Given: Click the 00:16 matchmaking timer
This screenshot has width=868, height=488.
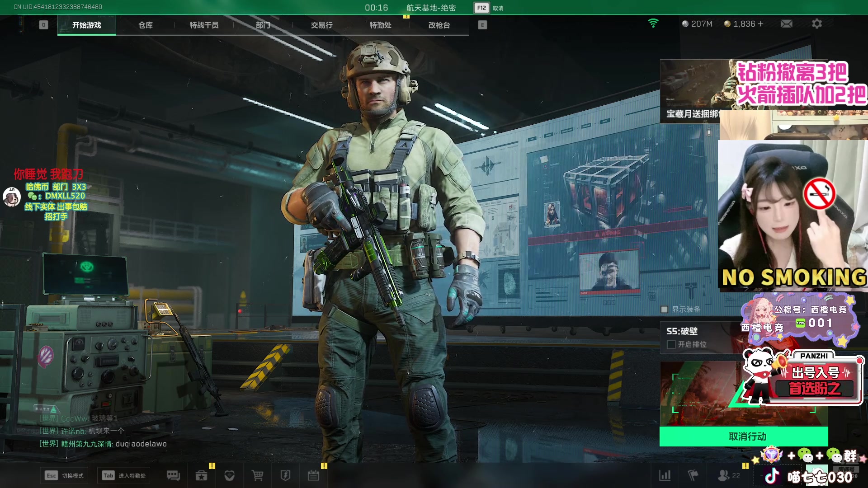Looking at the screenshot, I should click(x=377, y=8).
